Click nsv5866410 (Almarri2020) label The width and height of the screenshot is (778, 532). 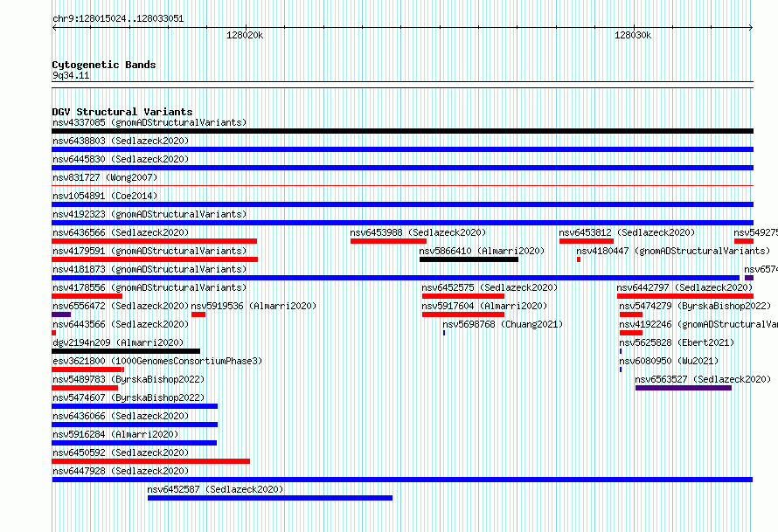(x=482, y=251)
